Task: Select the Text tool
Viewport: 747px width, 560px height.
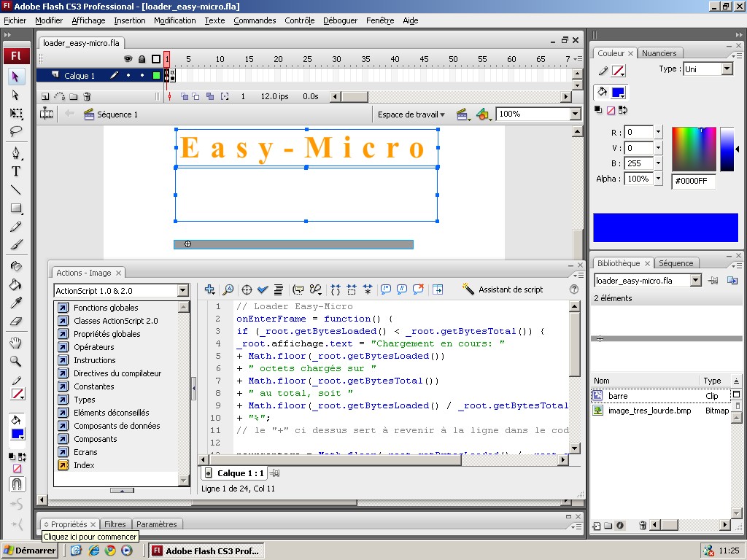Action: coord(16,171)
